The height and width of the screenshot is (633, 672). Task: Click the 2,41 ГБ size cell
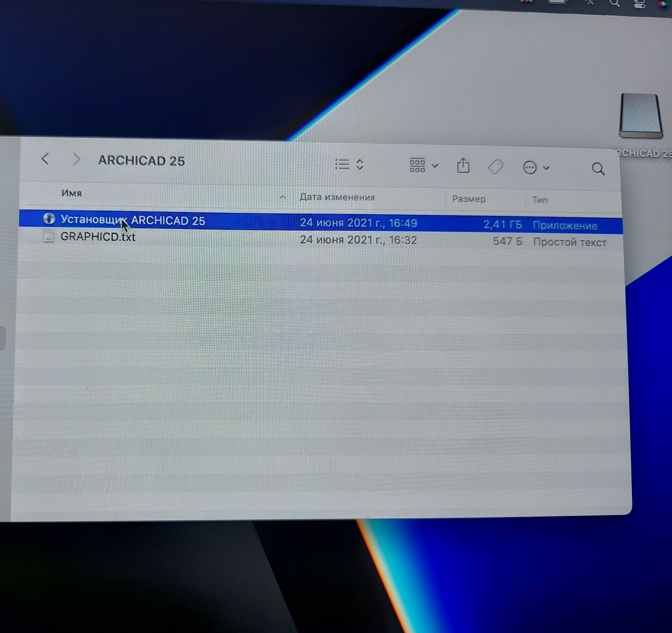click(x=502, y=225)
